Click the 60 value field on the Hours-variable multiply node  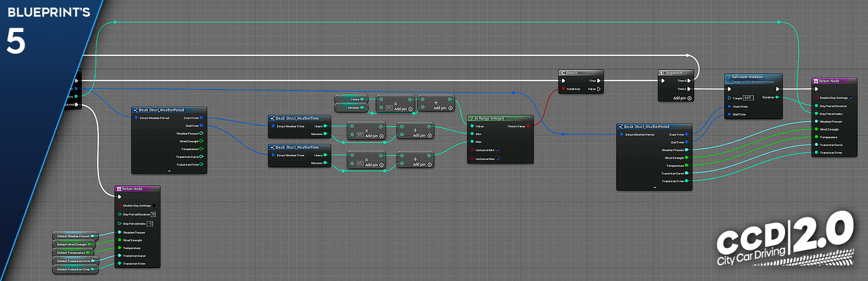389,108
